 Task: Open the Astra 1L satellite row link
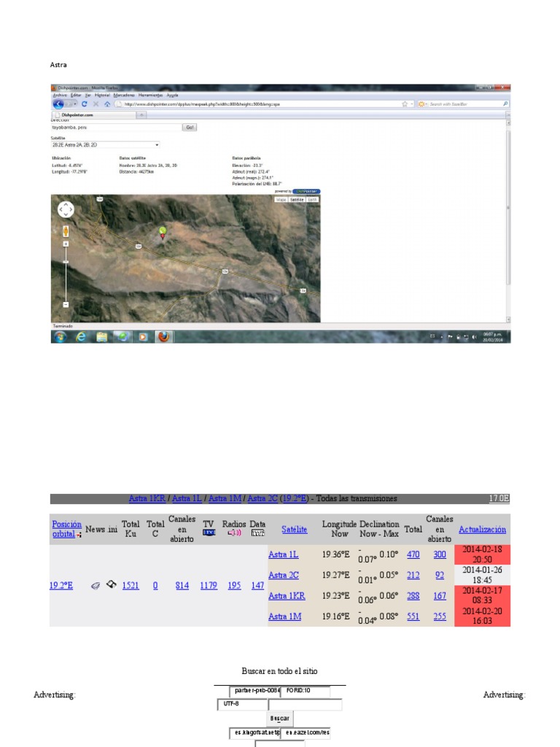[284, 554]
